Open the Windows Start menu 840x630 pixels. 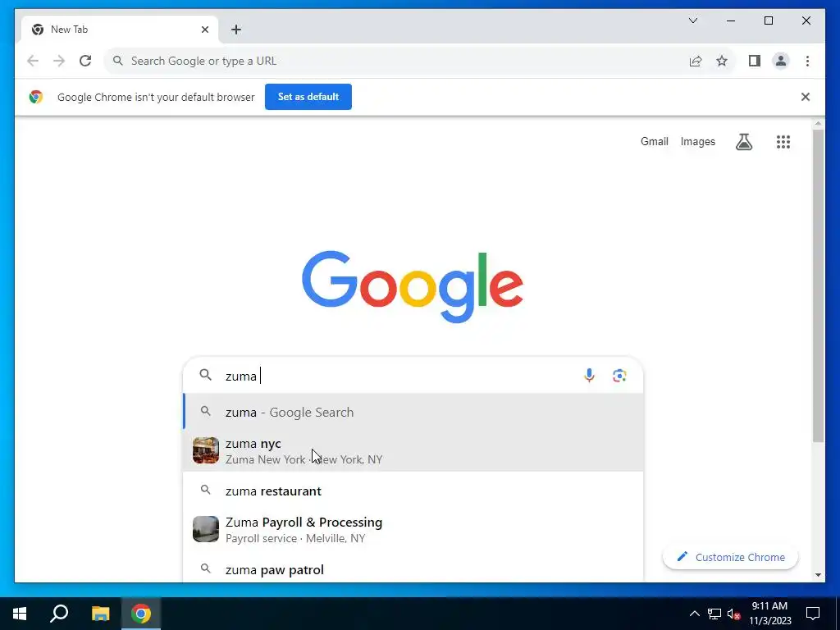click(x=20, y=614)
